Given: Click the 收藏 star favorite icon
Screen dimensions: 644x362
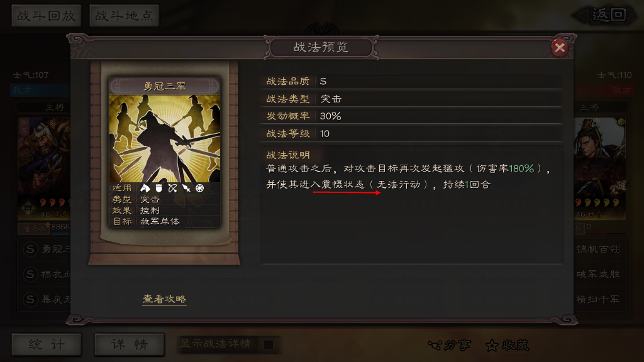Looking at the screenshot, I should (x=508, y=345).
